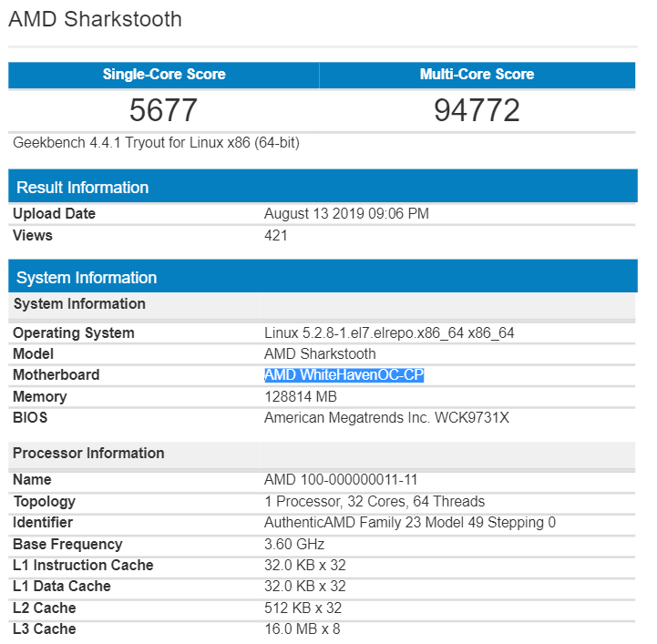Select the AMD Sharkstooth model value
The width and height of the screenshot is (657, 644).
[320, 353]
